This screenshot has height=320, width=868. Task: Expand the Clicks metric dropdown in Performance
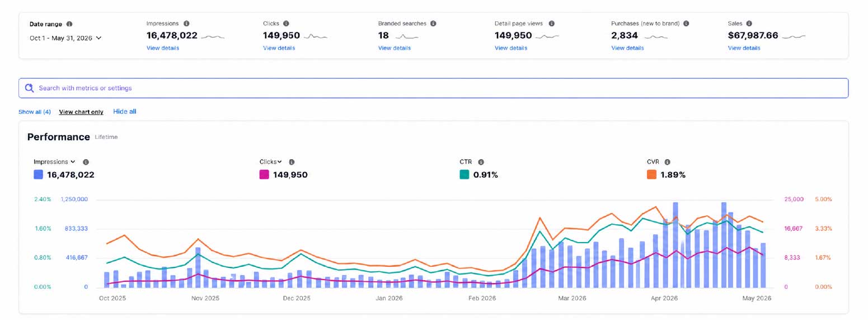point(270,161)
